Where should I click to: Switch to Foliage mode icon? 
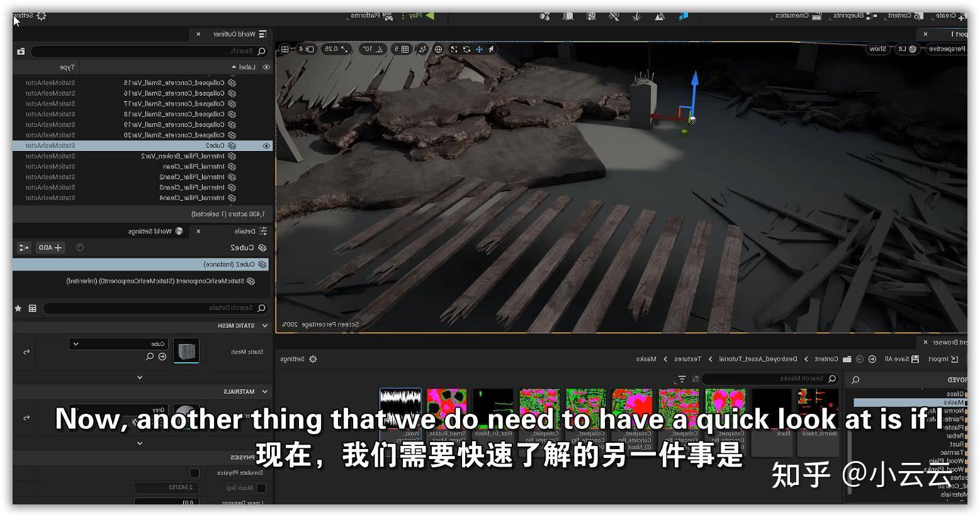click(637, 16)
